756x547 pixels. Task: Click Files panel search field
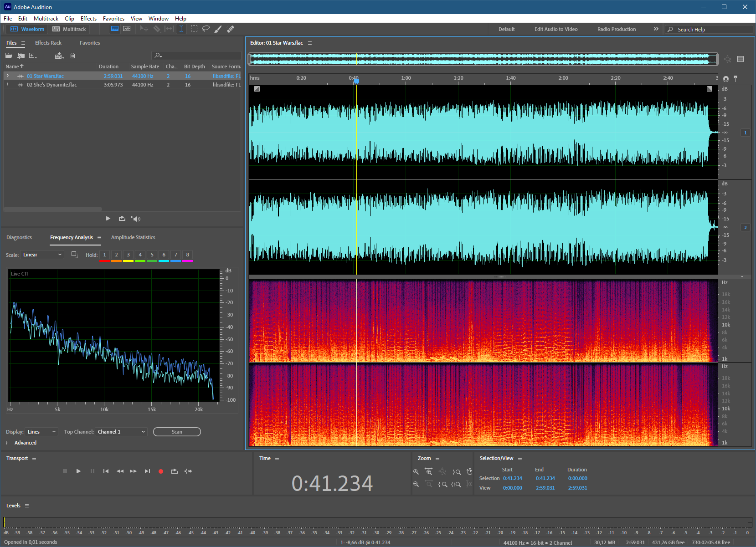[196, 56]
